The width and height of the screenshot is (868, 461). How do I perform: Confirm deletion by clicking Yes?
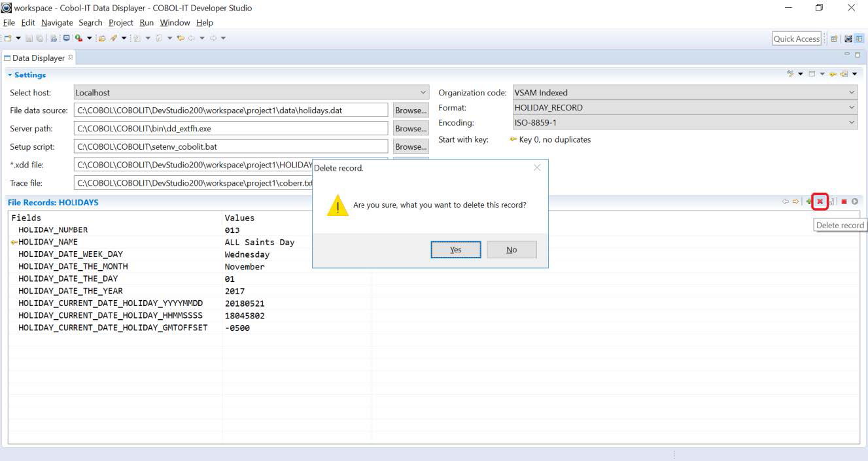pos(455,250)
